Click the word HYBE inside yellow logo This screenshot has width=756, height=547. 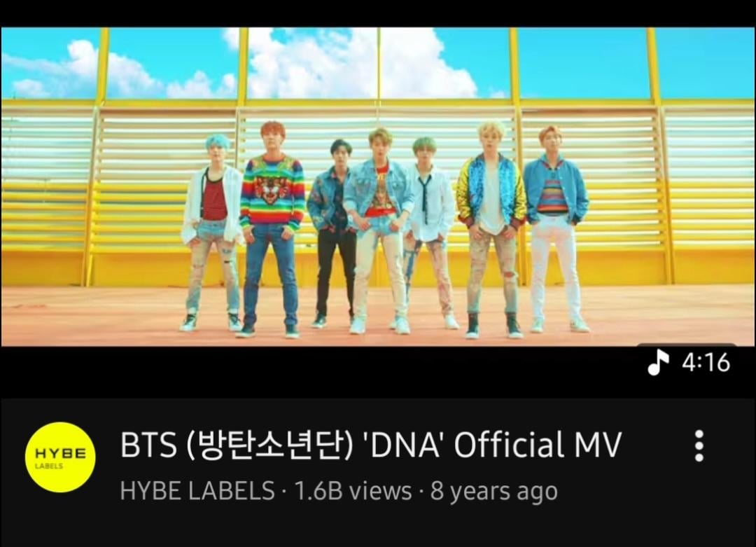coord(60,453)
